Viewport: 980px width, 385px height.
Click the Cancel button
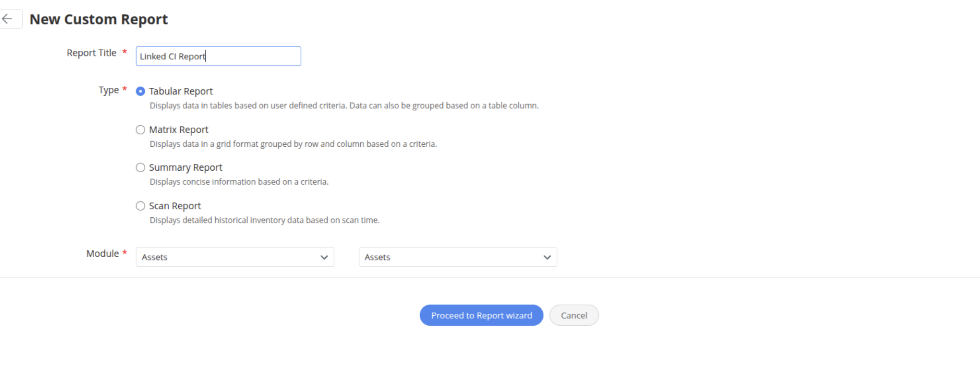point(574,315)
